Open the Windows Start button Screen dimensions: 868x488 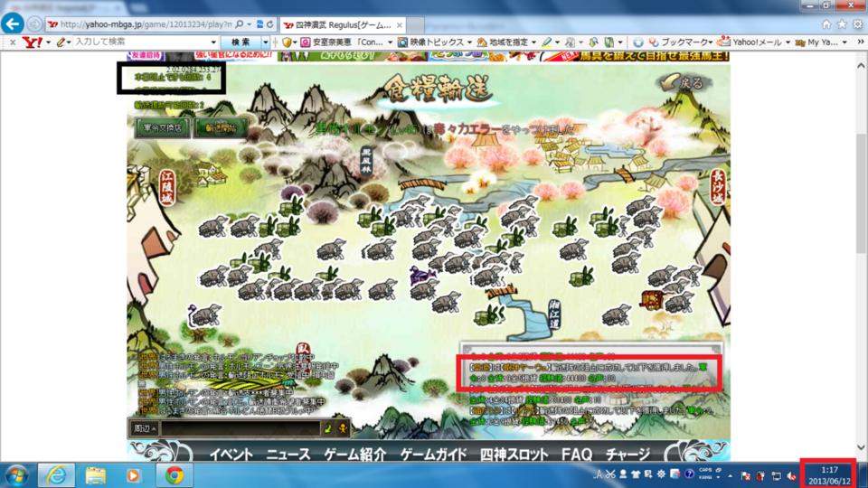[x=16, y=475]
